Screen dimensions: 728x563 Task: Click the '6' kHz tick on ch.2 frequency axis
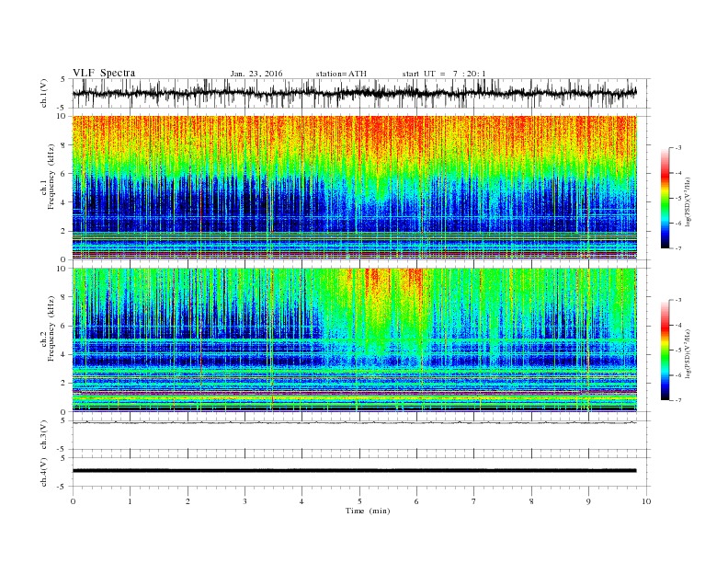click(63, 326)
